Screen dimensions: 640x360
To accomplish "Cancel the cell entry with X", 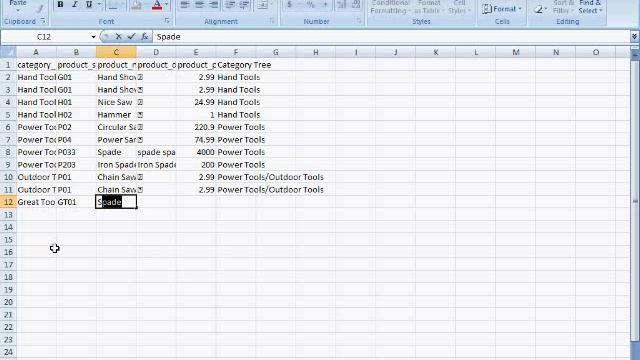I will [118, 37].
